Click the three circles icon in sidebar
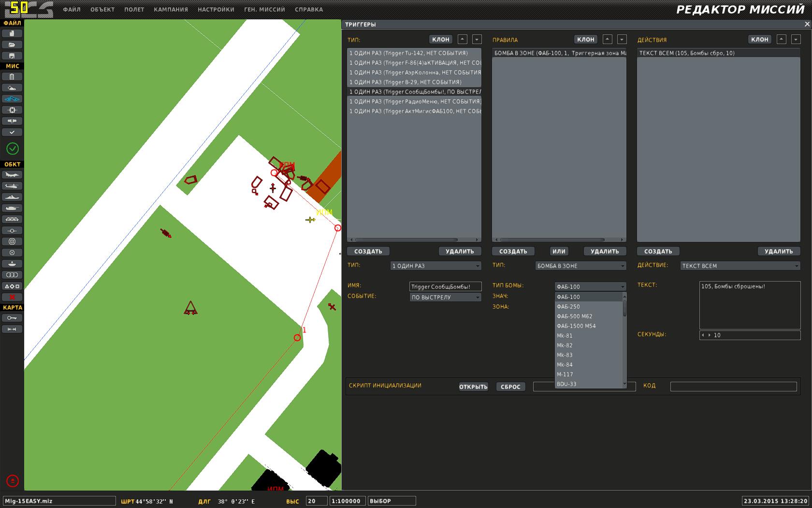This screenshot has height=508, width=812. 12,275
